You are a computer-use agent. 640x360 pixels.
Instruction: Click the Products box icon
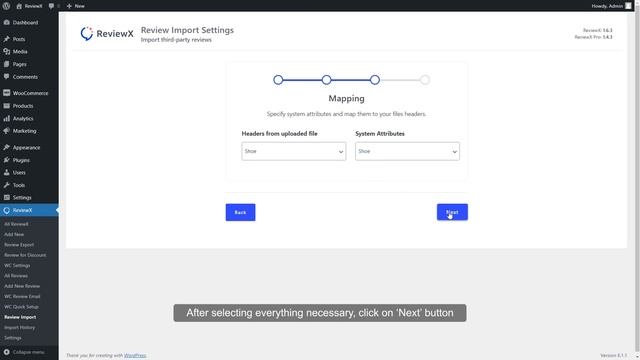click(7, 106)
